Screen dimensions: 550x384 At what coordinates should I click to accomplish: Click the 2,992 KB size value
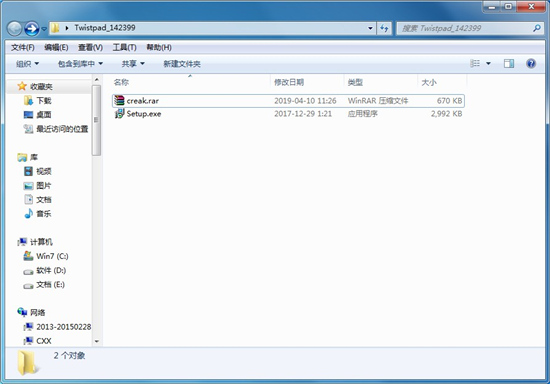click(447, 114)
